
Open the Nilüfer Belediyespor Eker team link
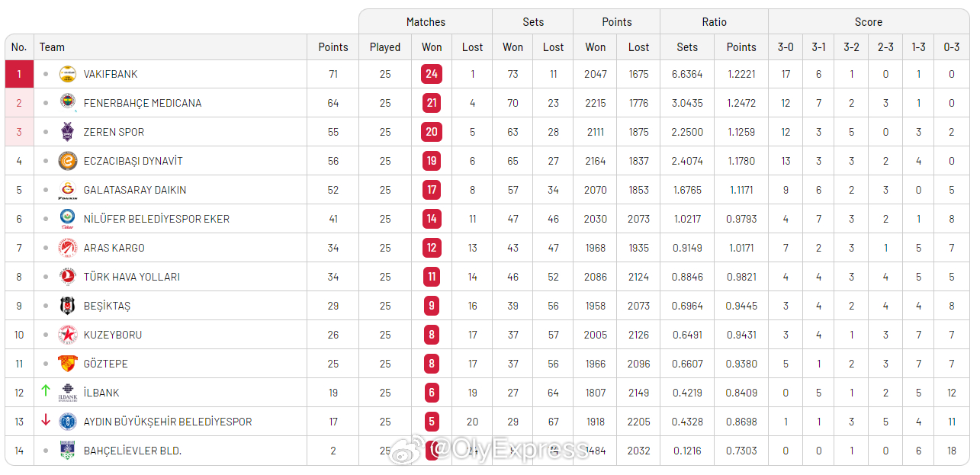(x=156, y=219)
